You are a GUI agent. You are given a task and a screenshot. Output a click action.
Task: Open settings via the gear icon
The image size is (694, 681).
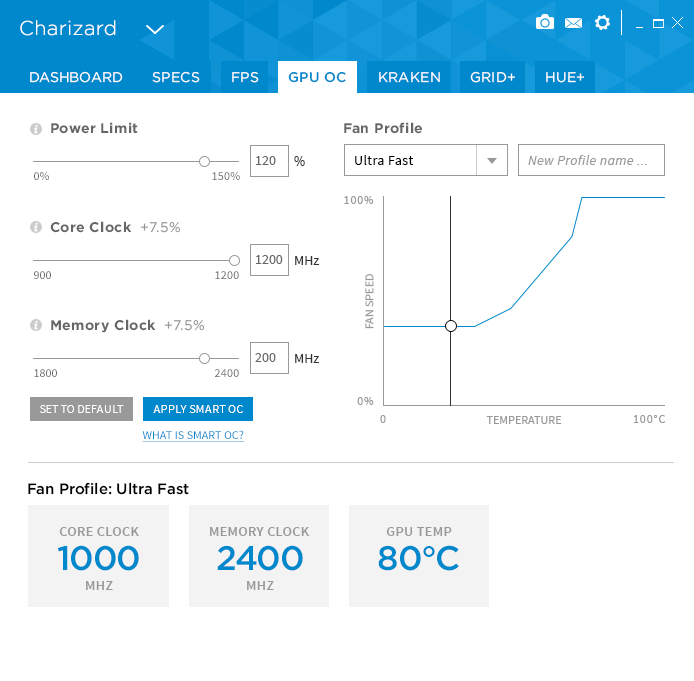coord(602,23)
